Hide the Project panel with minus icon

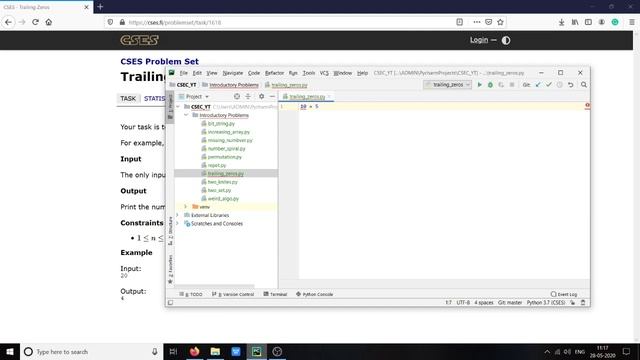click(272, 97)
